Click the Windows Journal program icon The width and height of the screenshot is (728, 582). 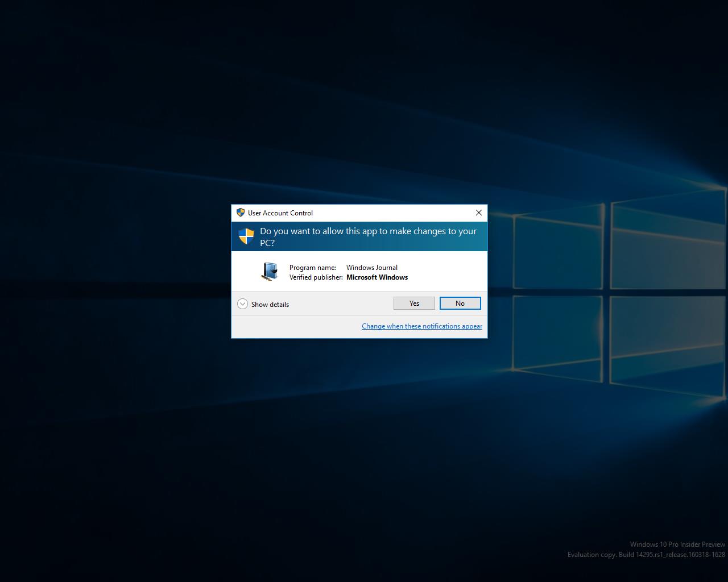[x=270, y=272]
